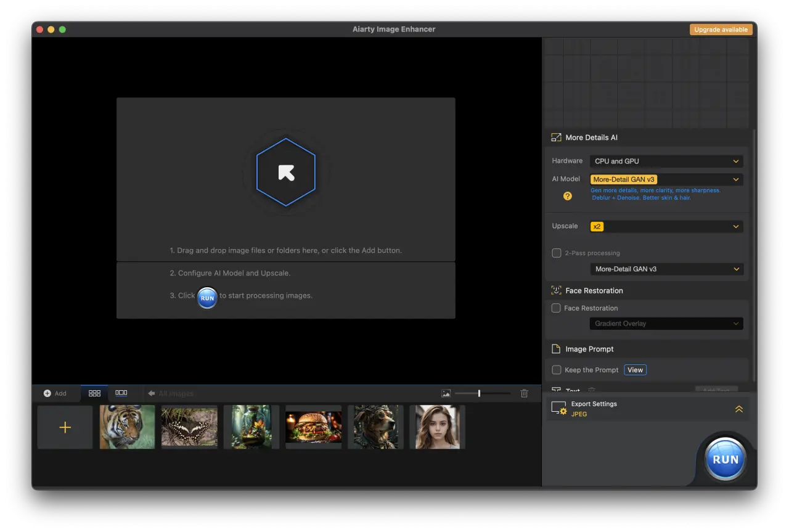Image resolution: width=789 pixels, height=532 pixels.
Task: Enable 2-Pass processing checkbox
Action: [557, 253]
